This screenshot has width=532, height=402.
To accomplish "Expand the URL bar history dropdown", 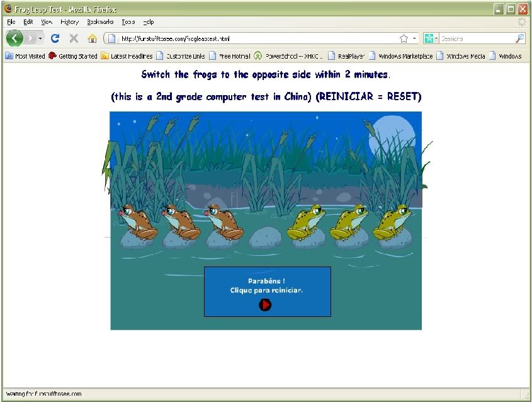I will (415, 38).
